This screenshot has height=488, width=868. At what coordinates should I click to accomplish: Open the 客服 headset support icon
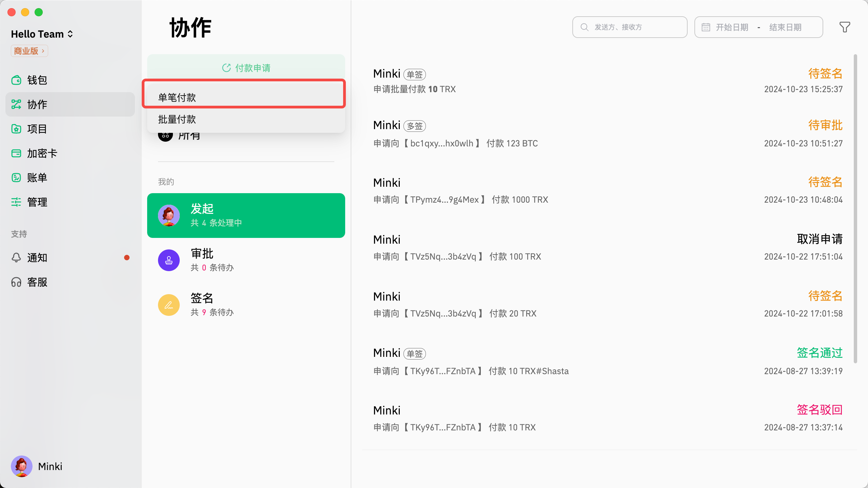[16, 282]
